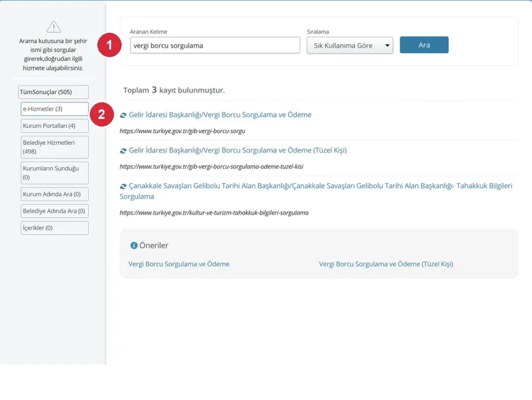Select the TümSonuçlar (505) filter
This screenshot has width=532, height=400.
tap(54, 92)
